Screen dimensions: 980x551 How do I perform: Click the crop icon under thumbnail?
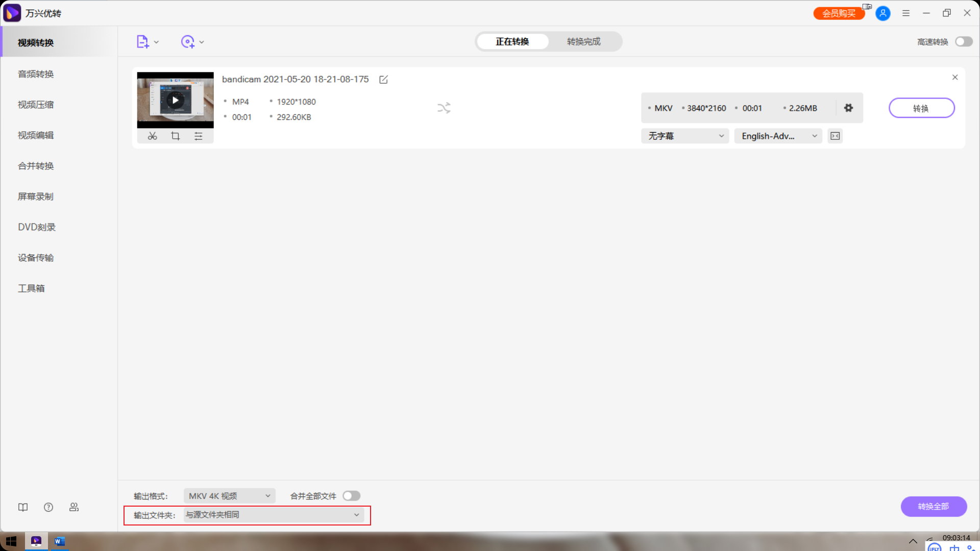175,136
